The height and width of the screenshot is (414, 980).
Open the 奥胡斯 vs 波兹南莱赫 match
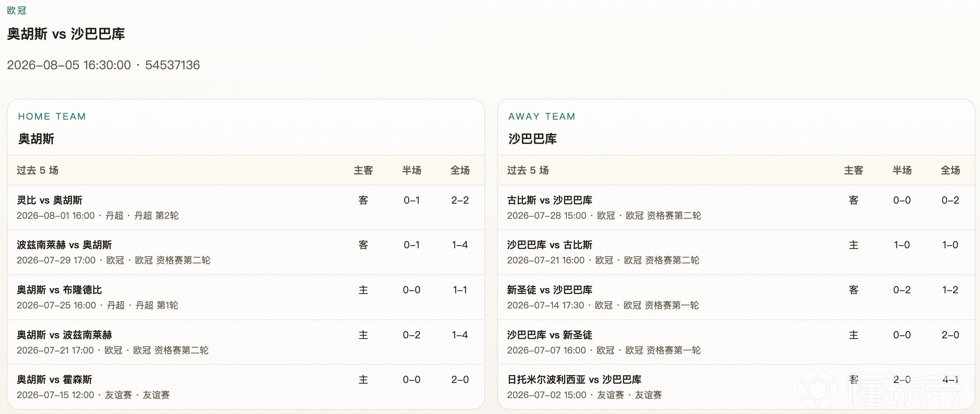coord(246,342)
